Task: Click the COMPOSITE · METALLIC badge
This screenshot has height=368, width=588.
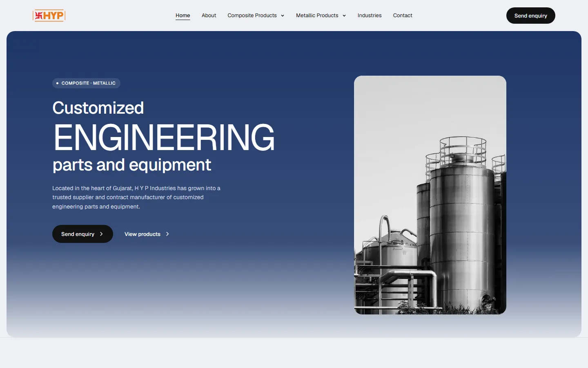Action: (x=86, y=83)
